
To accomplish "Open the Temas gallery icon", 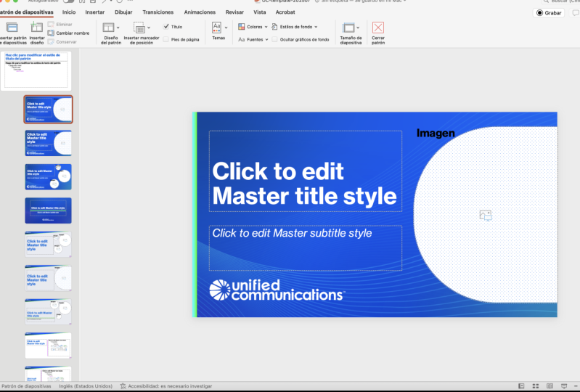I will [x=217, y=28].
